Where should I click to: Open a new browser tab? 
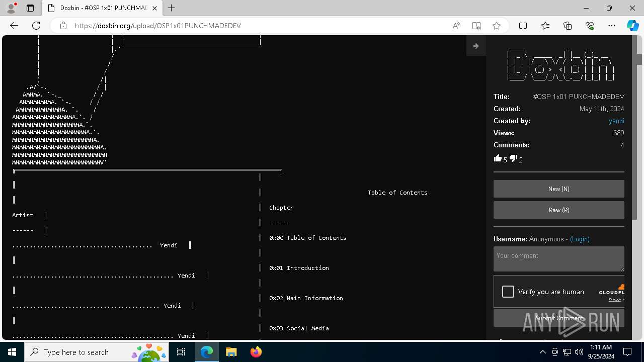172,8
